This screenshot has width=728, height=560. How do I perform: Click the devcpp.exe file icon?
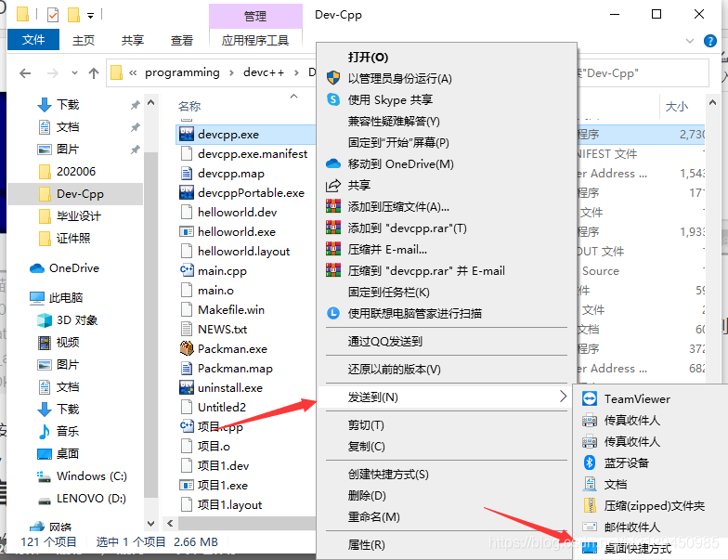tap(187, 134)
